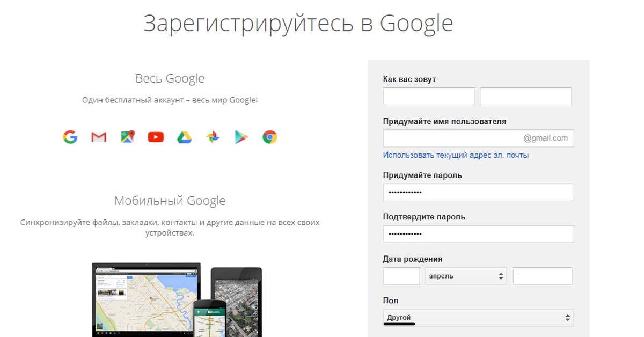Click the Зарегистрируйтесь в Google heading
The height and width of the screenshot is (337, 644).
tap(298, 24)
